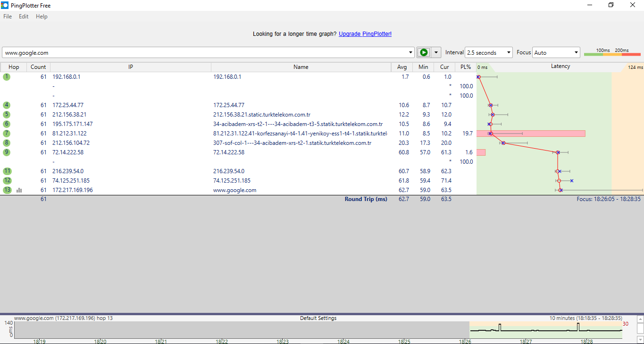Screen dimensions: 644x344
Task: Click the PingPlotter app icon in title bar
Action: 5,5
